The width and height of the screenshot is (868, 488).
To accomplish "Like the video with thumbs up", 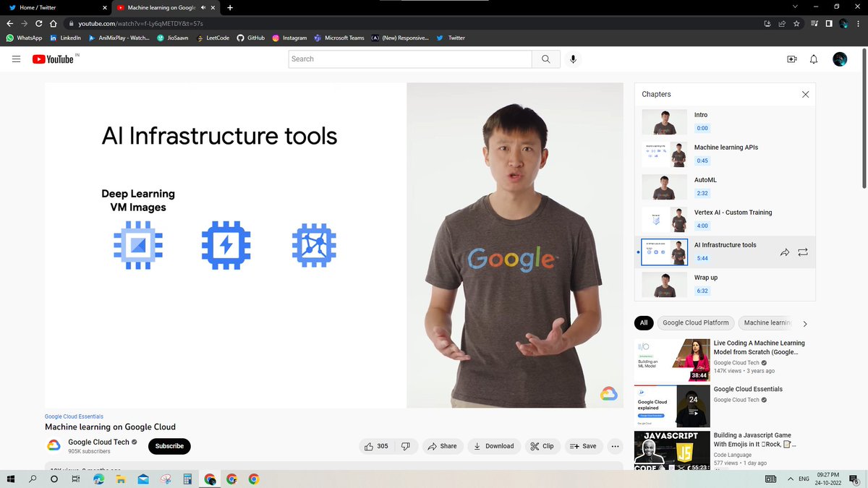I will tap(376, 446).
